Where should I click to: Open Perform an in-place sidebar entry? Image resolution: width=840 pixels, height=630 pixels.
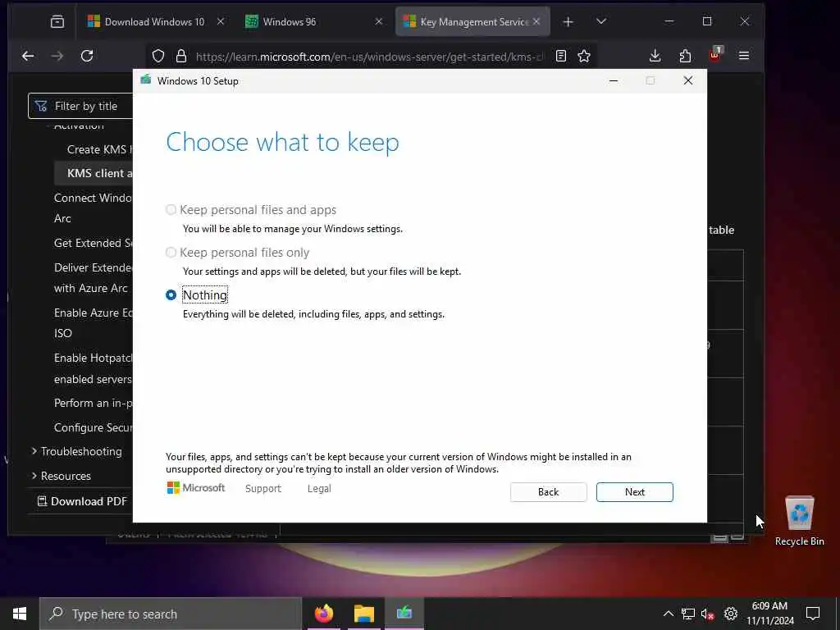[x=94, y=403]
